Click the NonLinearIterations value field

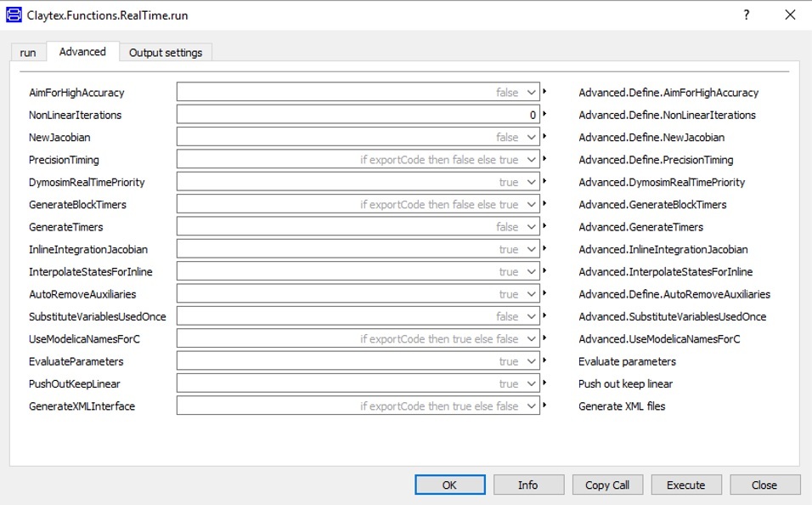358,115
